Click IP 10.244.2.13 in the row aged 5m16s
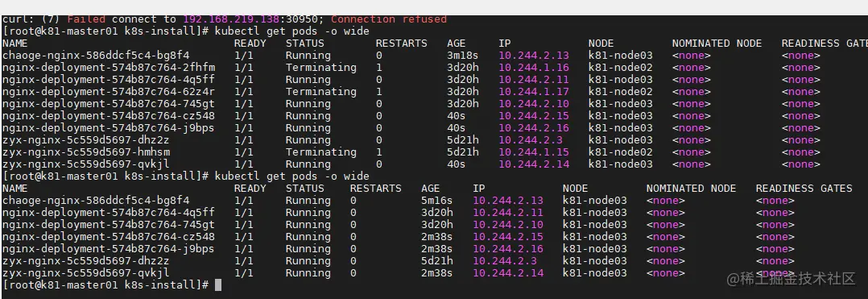Image resolution: width=868 pixels, height=299 pixels. (507, 201)
